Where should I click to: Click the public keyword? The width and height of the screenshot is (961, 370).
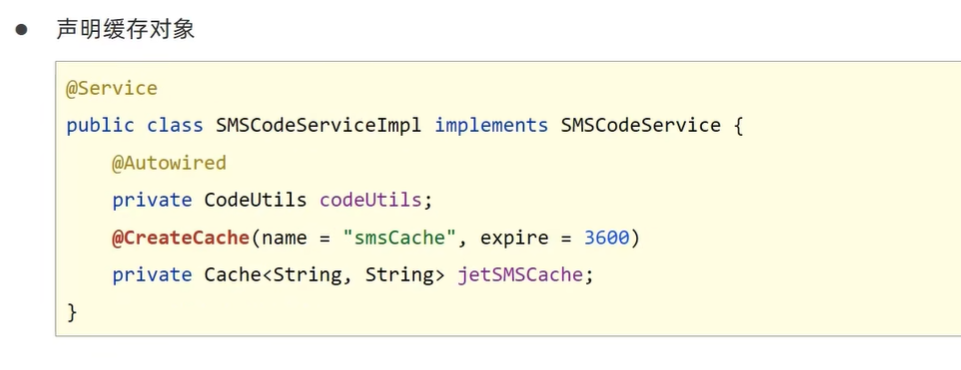point(101,126)
